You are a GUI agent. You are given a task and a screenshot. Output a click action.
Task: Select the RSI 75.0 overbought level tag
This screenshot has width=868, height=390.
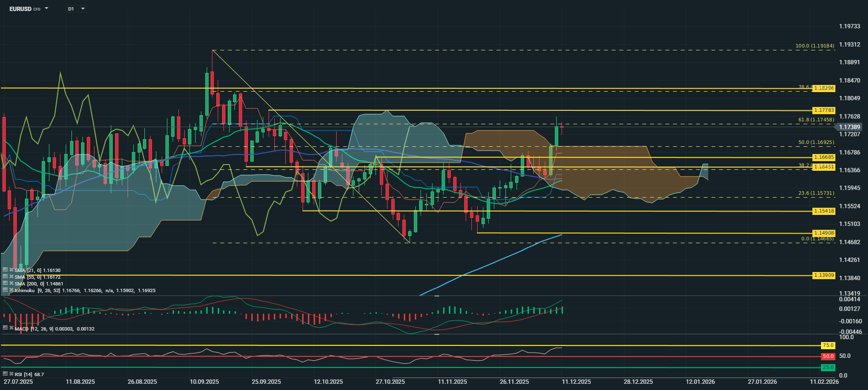click(x=828, y=345)
